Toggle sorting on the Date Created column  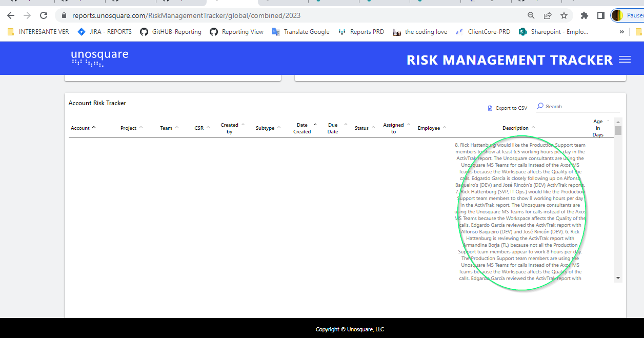click(x=316, y=125)
